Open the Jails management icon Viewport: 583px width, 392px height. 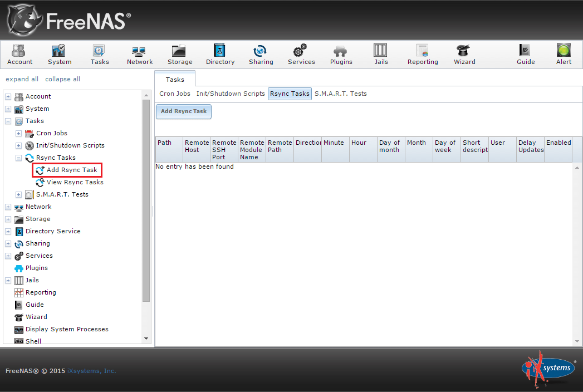click(x=380, y=54)
